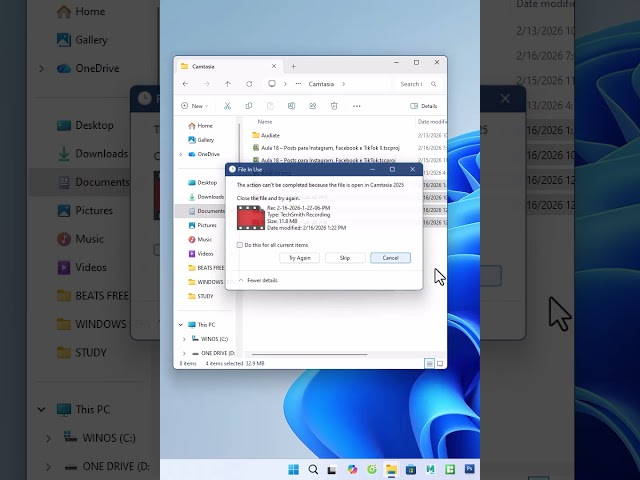
Task: Switch to details list view in status bar
Action: [x=429, y=363]
